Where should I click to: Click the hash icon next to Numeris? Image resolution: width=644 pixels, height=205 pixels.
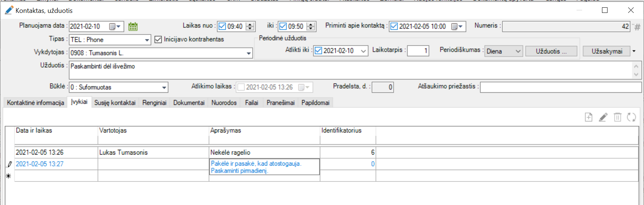pos(637,27)
